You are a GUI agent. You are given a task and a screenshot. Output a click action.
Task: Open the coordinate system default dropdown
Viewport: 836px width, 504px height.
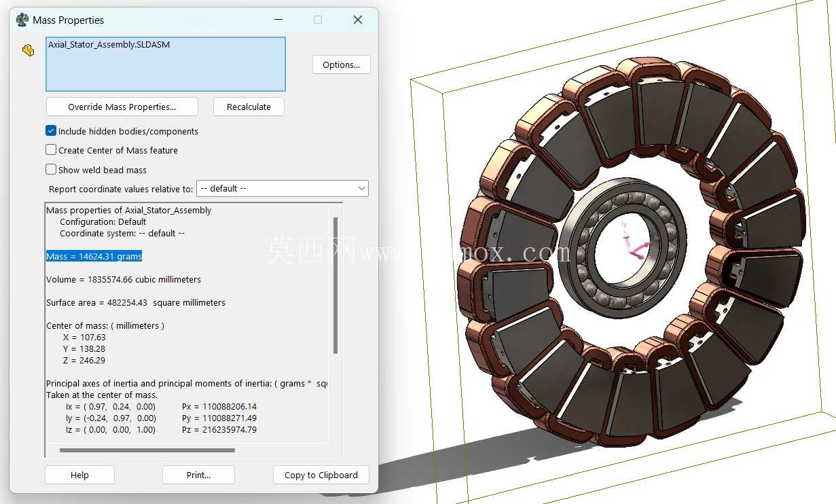click(x=283, y=188)
